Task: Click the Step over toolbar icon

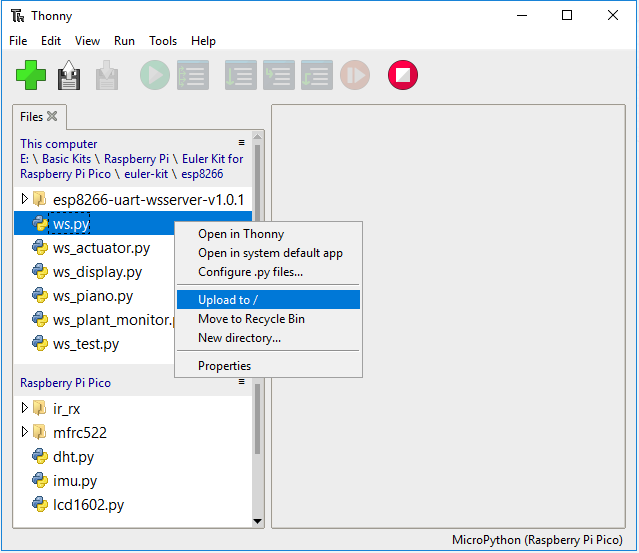Action: click(x=240, y=75)
